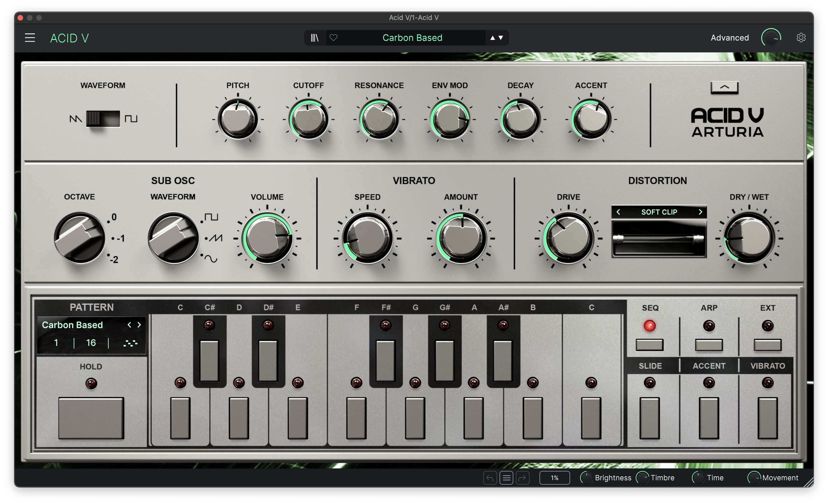The image size is (828, 504).
Task: Click the 1% zoom display field
Action: coord(554,478)
